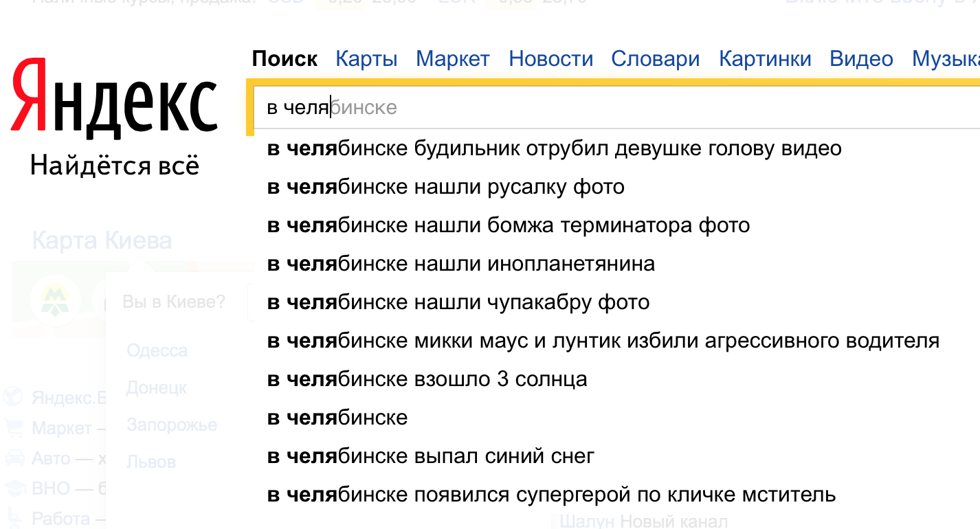Pick suggestion выпал синий снег
This screenshot has width=980, height=529.
tap(430, 456)
